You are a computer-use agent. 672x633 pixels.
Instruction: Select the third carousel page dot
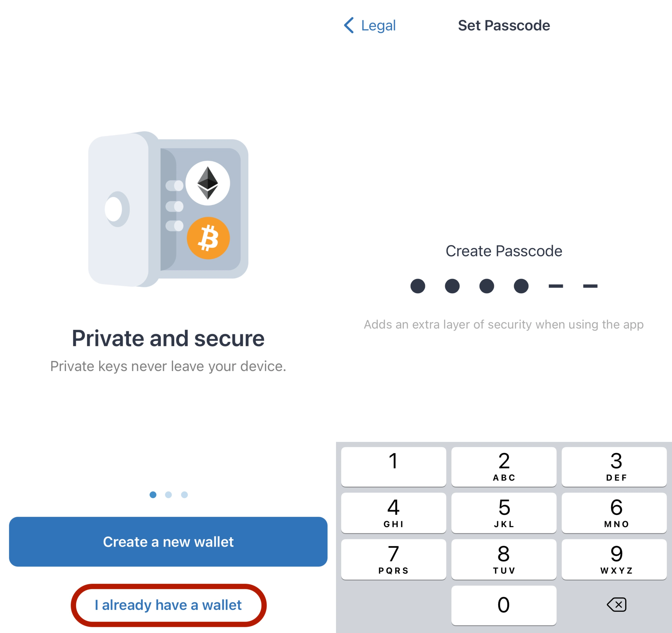(184, 495)
